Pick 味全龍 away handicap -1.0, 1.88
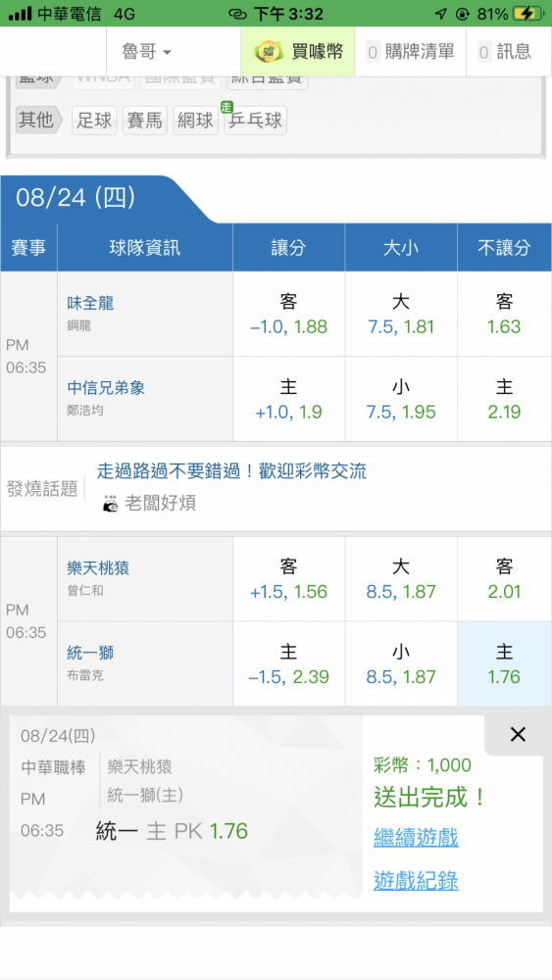The image size is (552, 980). click(289, 314)
